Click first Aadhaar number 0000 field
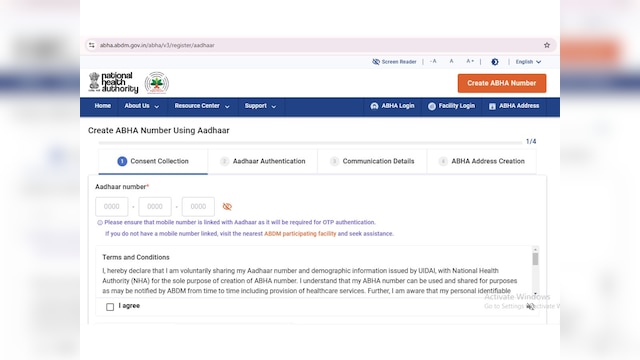Viewport: 640px width, 360px height. point(111,207)
